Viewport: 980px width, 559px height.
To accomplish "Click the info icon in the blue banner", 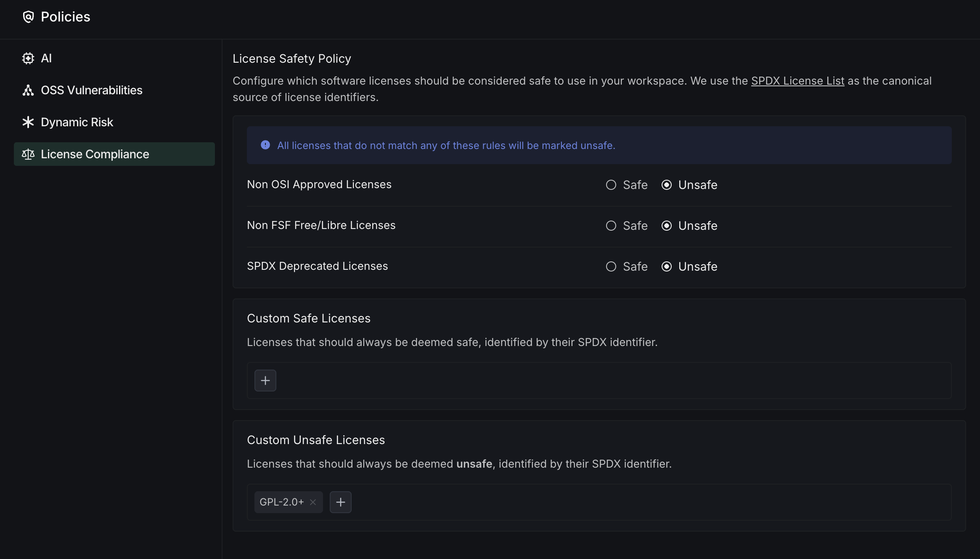I will (265, 145).
